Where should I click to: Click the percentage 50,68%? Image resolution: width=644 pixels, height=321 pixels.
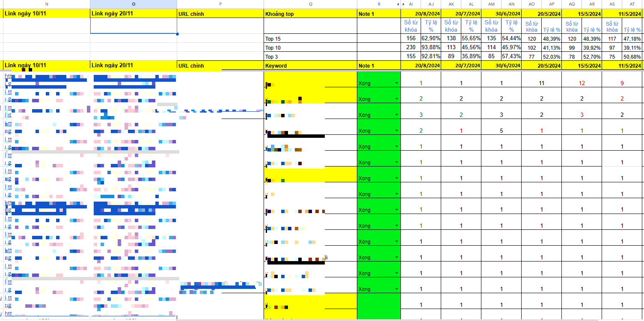coord(632,56)
